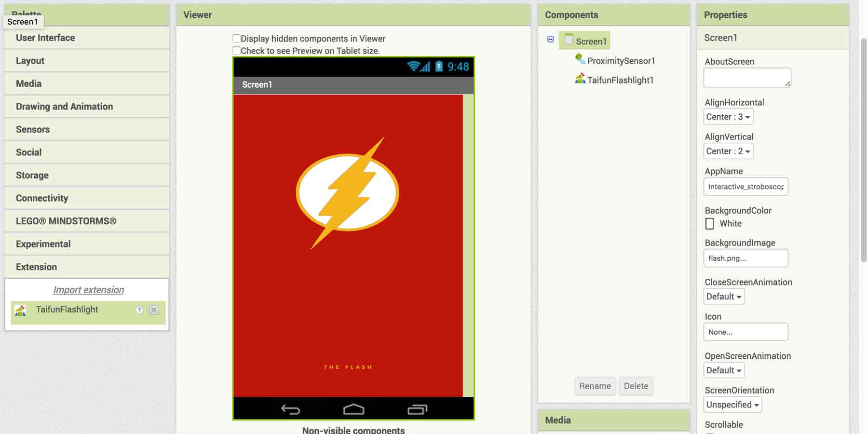Click the TaifunFlashlight extension icon in the palette

pyautogui.click(x=20, y=310)
